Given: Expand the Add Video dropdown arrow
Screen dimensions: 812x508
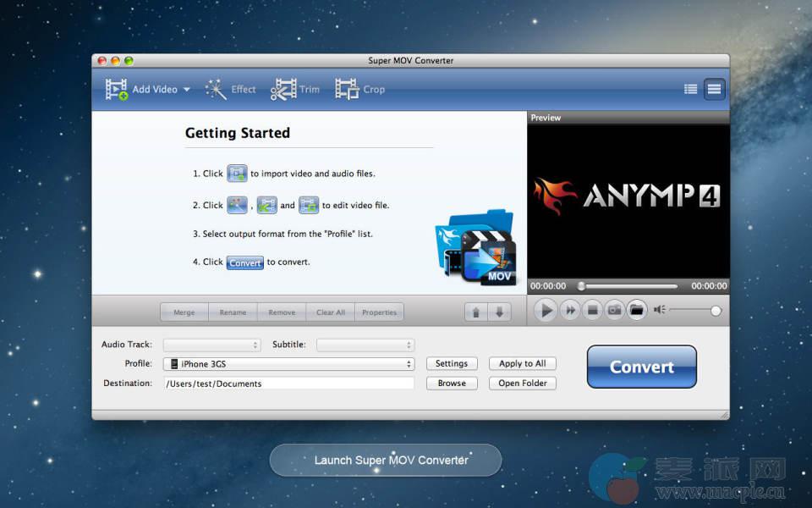Looking at the screenshot, I should click(x=186, y=90).
